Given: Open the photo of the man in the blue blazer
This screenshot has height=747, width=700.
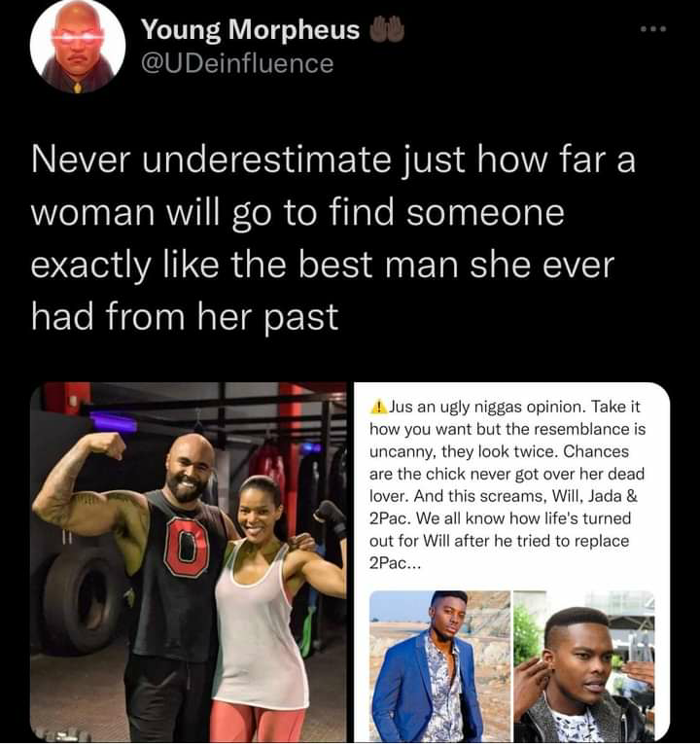Looking at the screenshot, I should click(x=439, y=665).
